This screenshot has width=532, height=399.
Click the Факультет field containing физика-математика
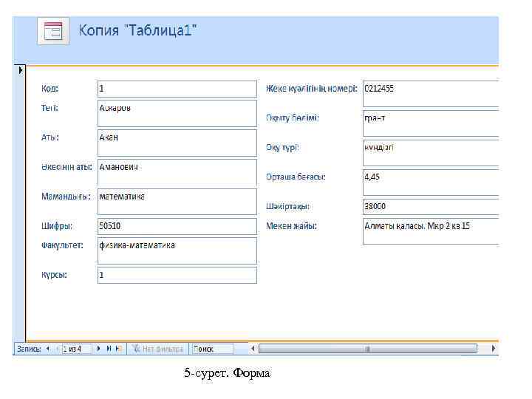point(177,250)
